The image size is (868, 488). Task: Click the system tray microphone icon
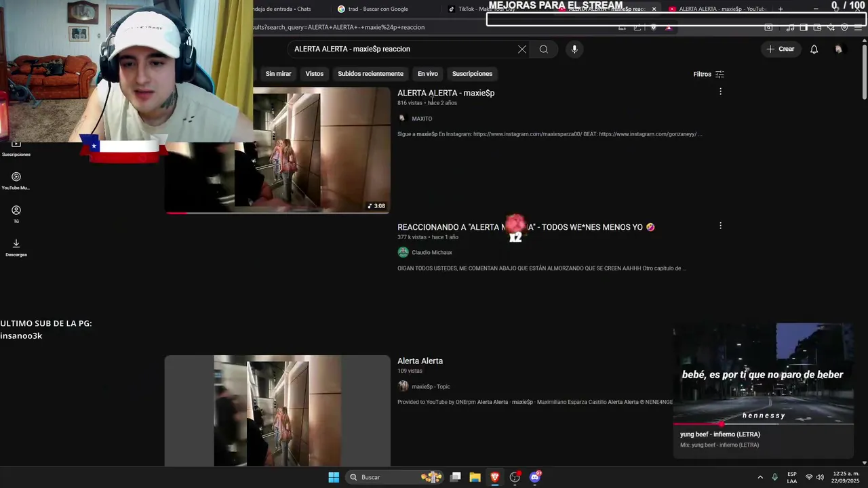tap(774, 477)
